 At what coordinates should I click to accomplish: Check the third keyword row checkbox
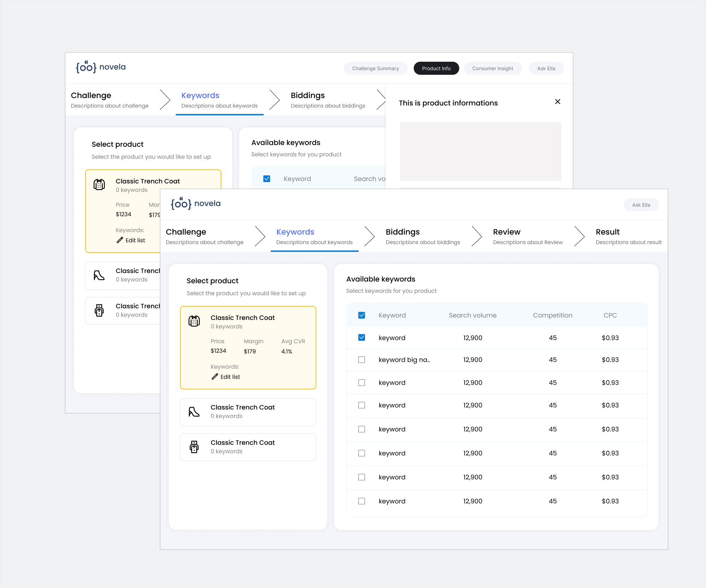(x=361, y=383)
